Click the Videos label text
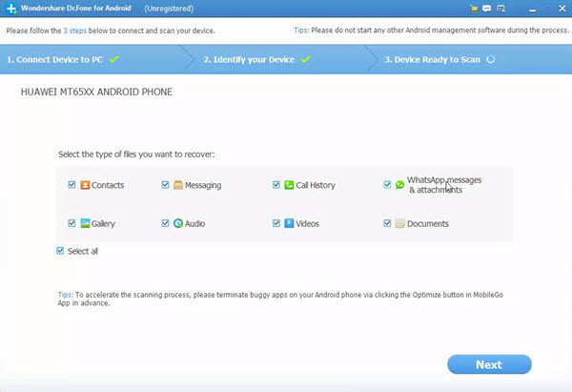The image size is (572, 392). click(308, 223)
